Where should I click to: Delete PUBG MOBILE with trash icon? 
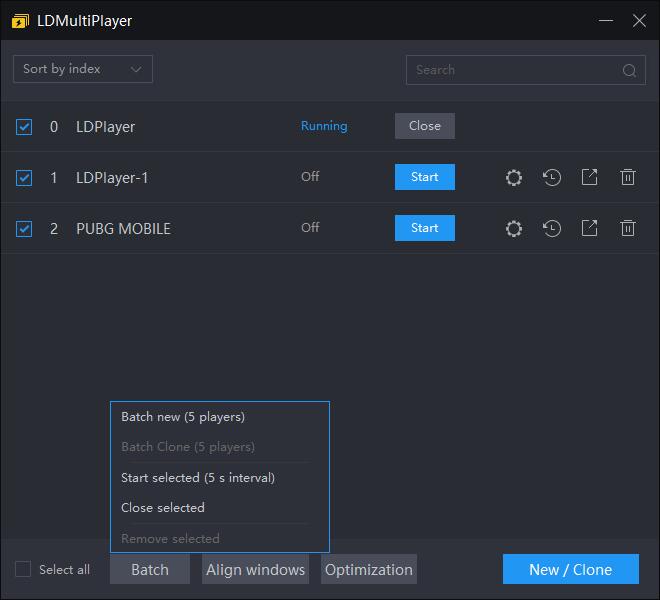[x=628, y=228]
